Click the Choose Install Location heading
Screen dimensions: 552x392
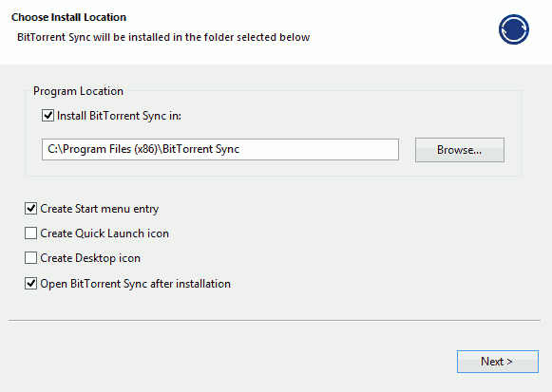[68, 17]
